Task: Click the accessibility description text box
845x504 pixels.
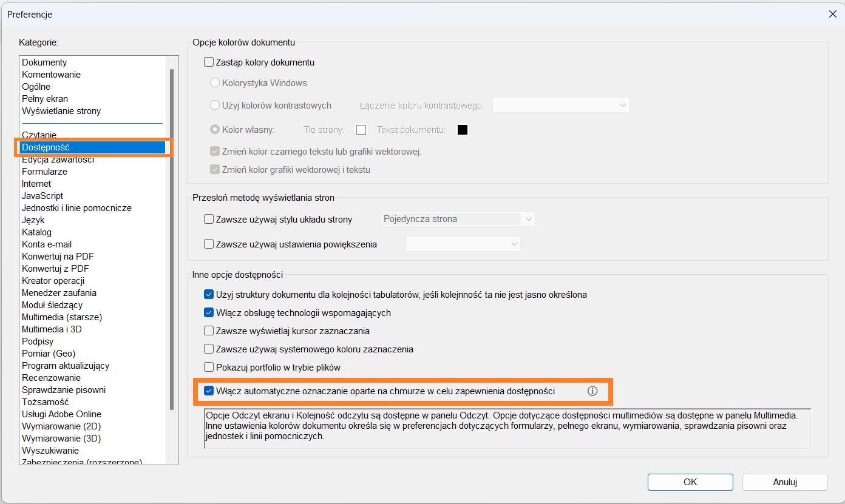Action: [x=507, y=428]
